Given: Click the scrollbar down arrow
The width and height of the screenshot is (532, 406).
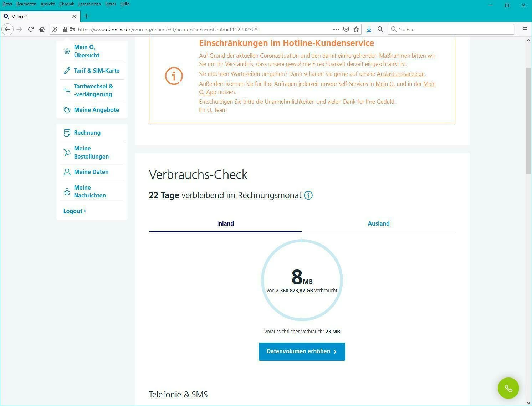Looking at the screenshot, I should click(x=528, y=402).
